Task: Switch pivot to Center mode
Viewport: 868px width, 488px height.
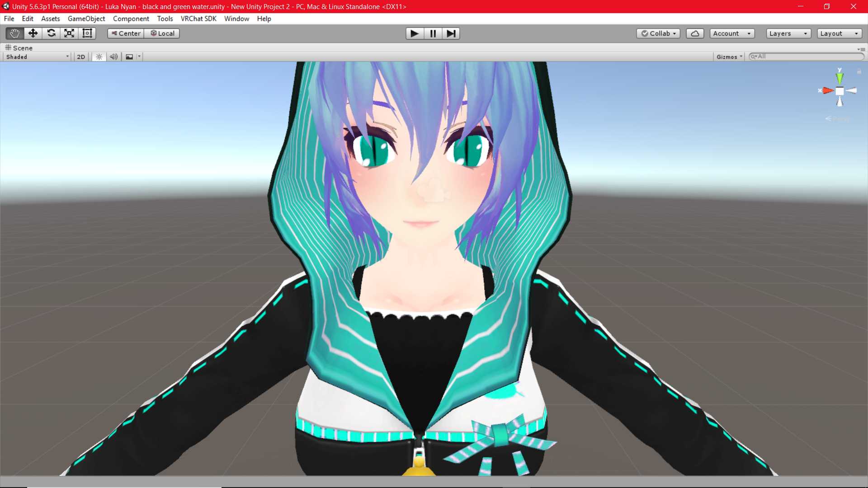Action: pyautogui.click(x=125, y=33)
